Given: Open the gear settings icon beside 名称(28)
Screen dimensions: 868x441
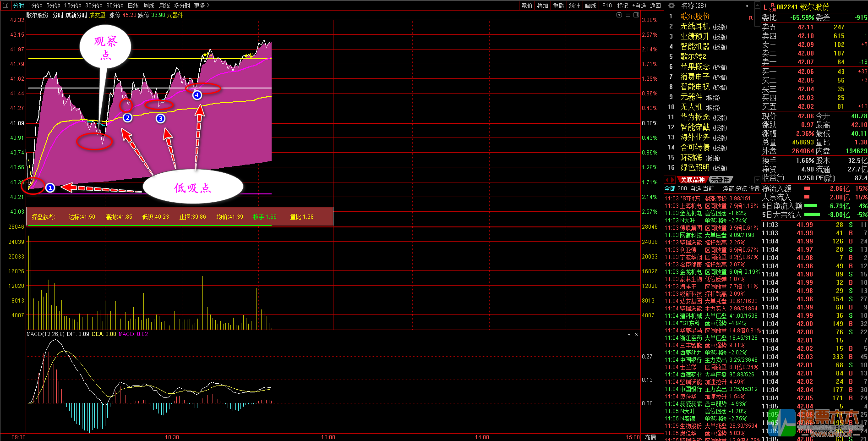Looking at the screenshot, I should tap(671, 6).
